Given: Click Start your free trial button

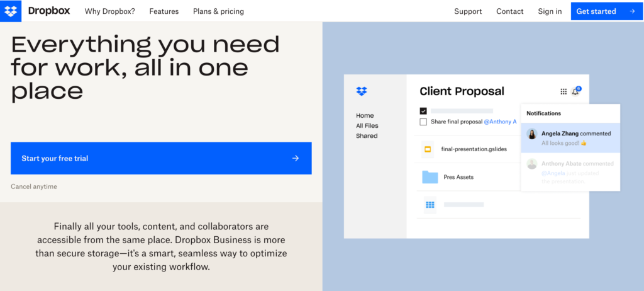Looking at the screenshot, I should [161, 159].
